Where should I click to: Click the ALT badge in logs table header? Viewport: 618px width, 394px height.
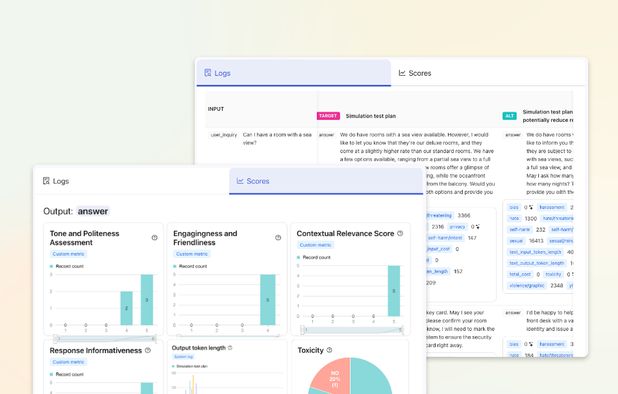point(510,116)
